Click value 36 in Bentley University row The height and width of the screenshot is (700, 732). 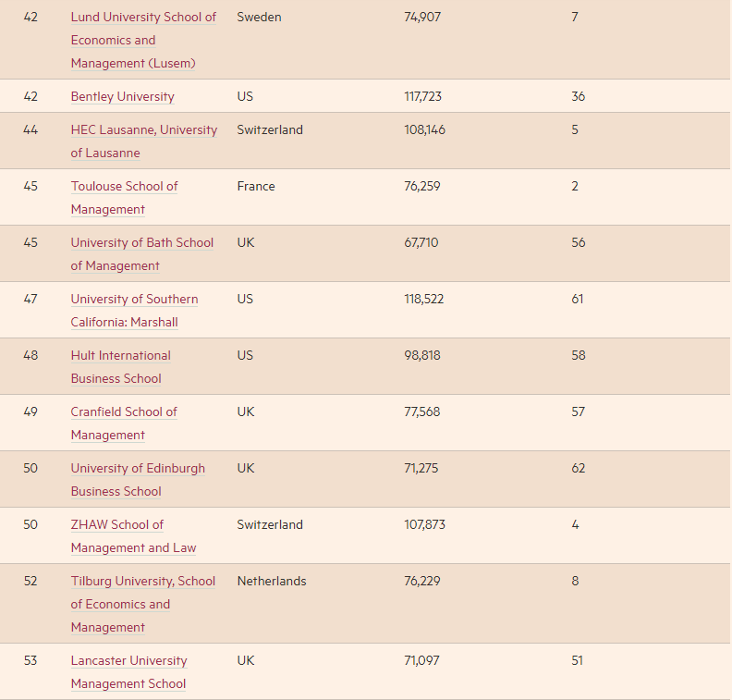tap(579, 97)
